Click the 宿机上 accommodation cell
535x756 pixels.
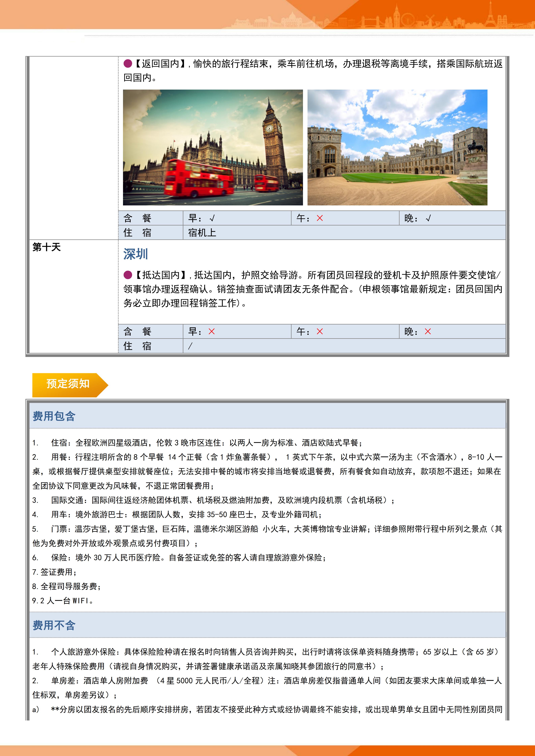202,233
